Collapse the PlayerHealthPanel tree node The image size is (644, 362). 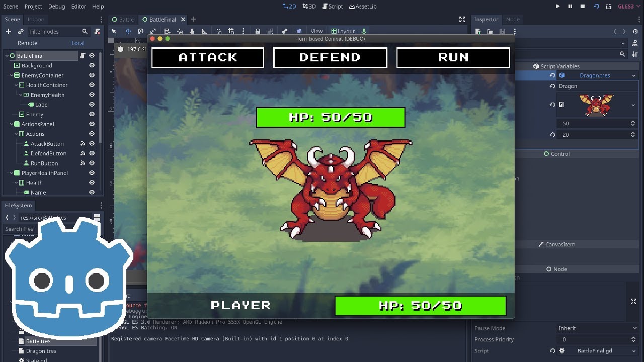(x=12, y=173)
